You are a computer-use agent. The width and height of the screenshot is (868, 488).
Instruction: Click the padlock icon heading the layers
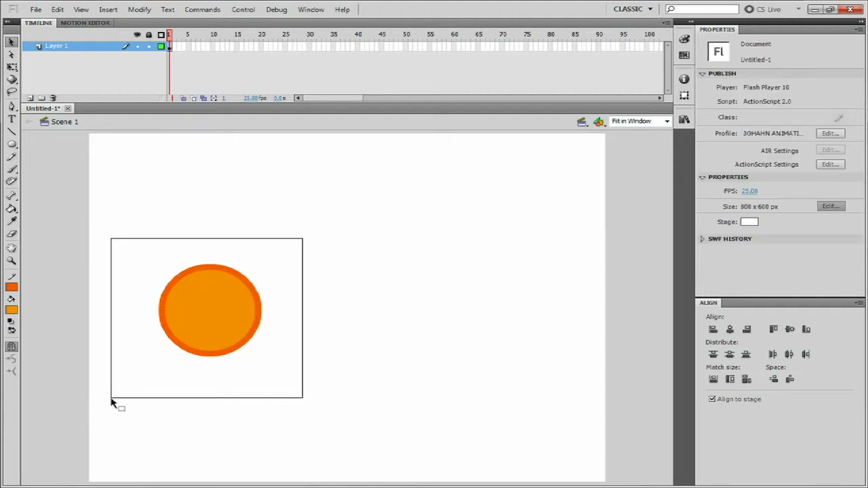click(x=149, y=35)
